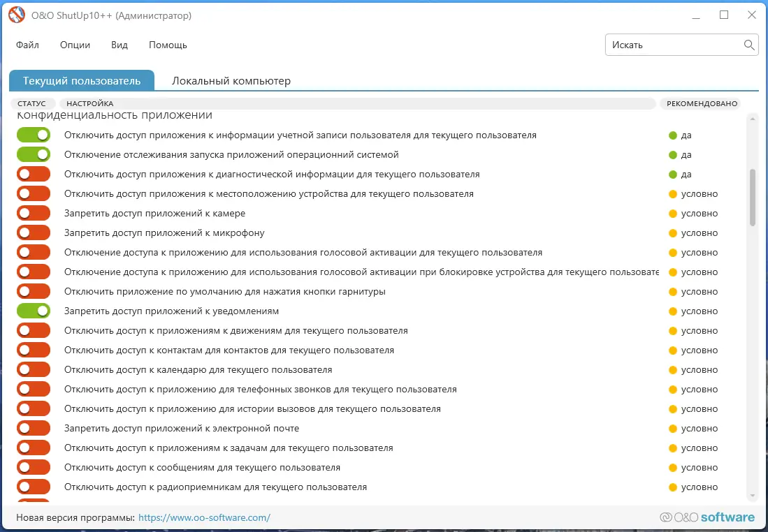Open the 'Опции' menu
Viewport: 768px width, 532px height.
point(75,45)
